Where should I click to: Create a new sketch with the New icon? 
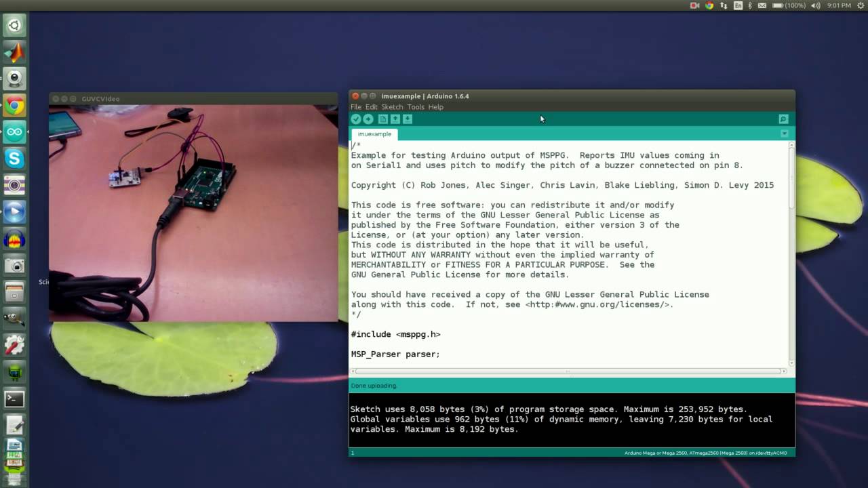coord(382,119)
